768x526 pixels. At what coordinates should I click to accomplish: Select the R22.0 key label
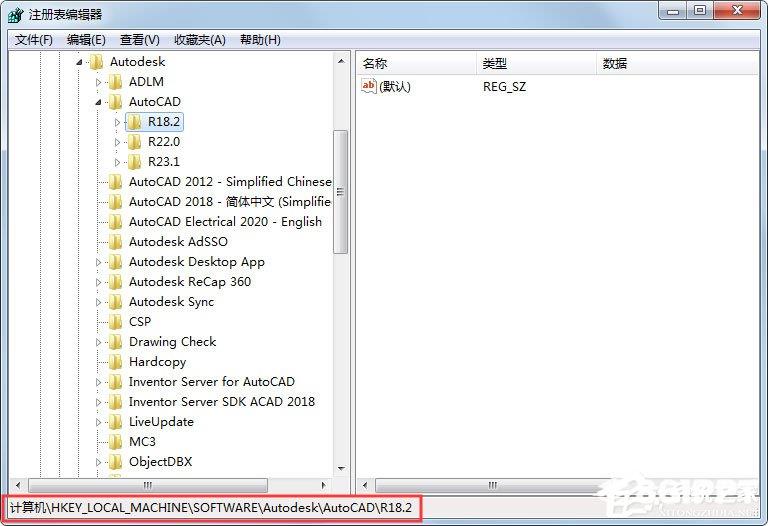tap(164, 142)
